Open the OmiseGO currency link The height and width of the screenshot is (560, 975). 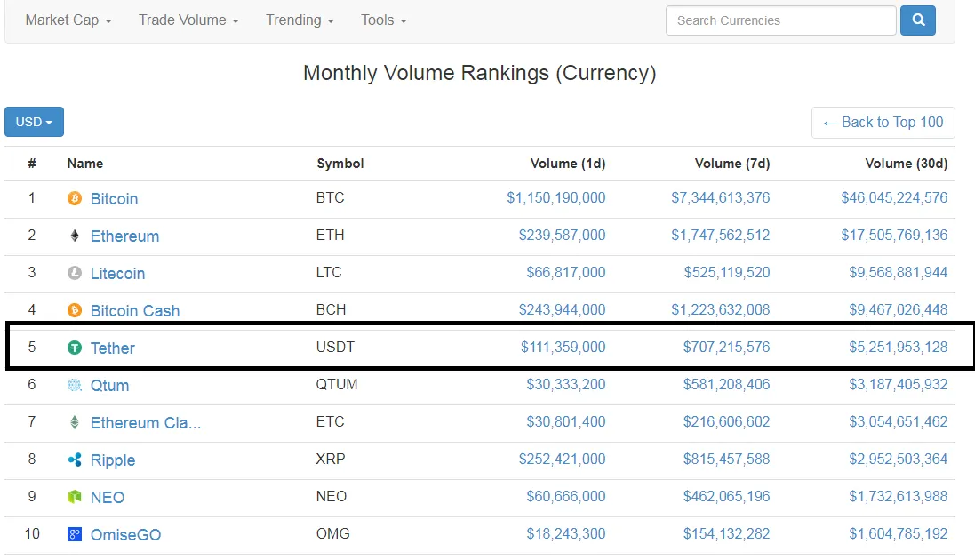pyautogui.click(x=125, y=535)
